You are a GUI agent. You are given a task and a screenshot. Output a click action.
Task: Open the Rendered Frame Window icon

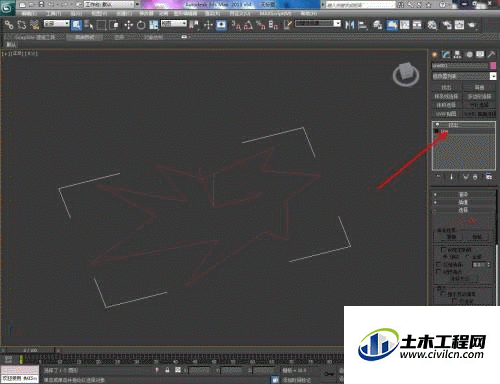tap(459, 25)
